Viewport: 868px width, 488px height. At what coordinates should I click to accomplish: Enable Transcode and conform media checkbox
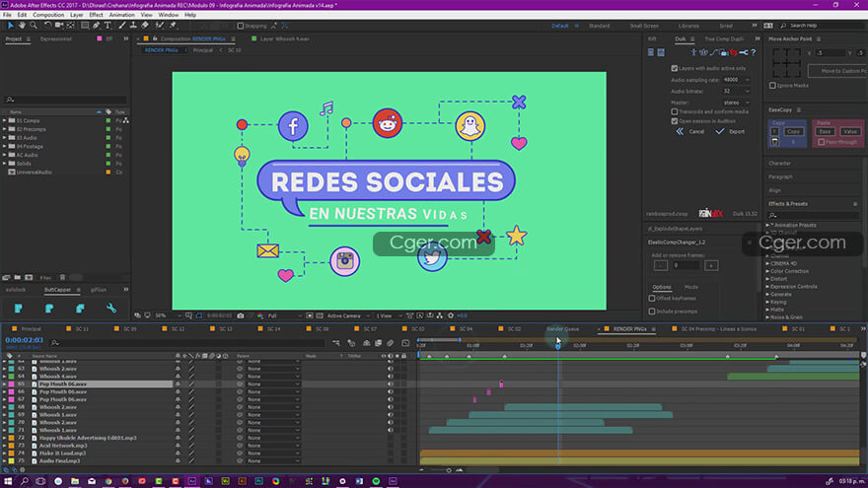tap(675, 111)
